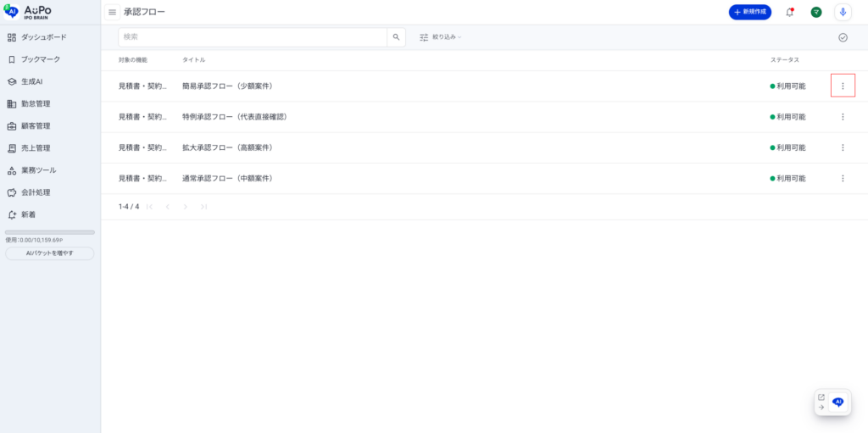
Task: Click the external link popout icon
Action: (x=821, y=397)
